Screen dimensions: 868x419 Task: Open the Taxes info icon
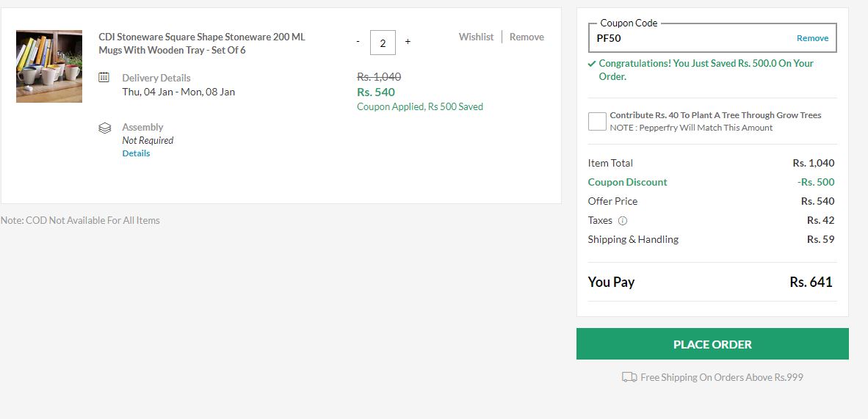622,221
